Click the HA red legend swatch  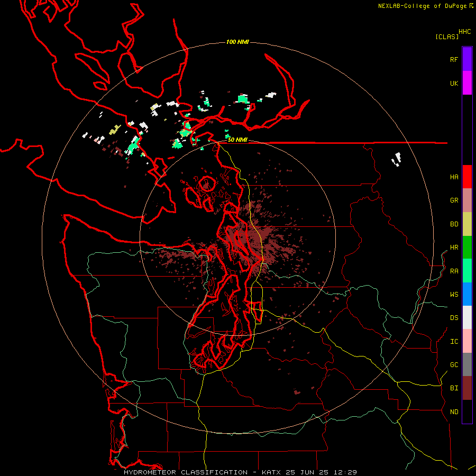click(467, 177)
